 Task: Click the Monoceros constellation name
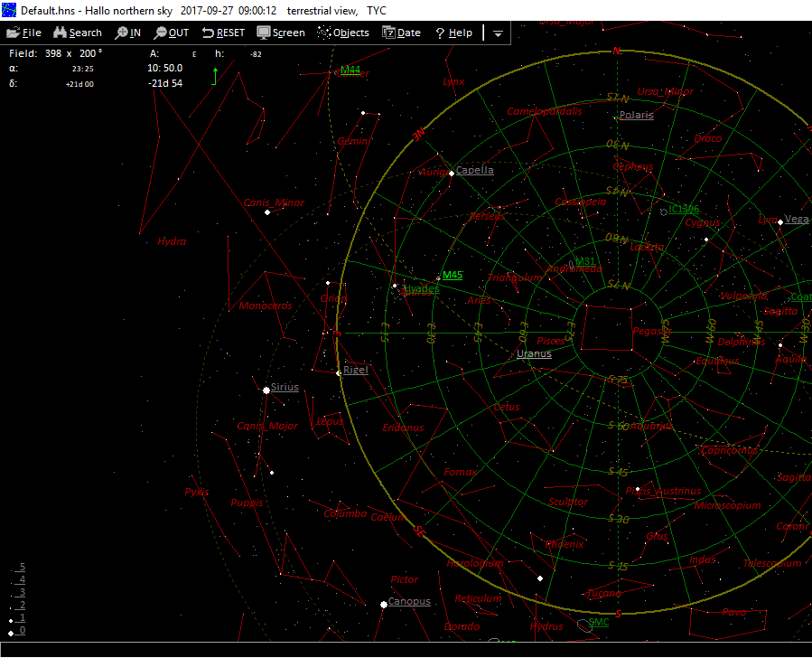tap(266, 305)
